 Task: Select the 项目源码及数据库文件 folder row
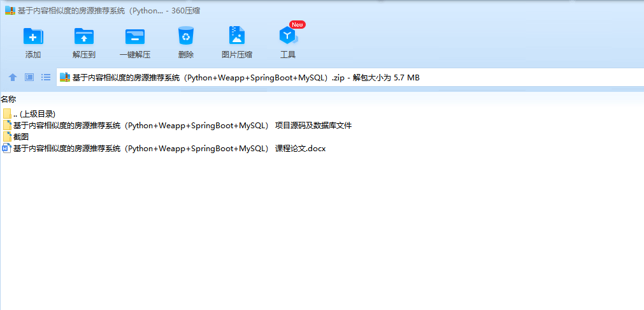point(177,126)
